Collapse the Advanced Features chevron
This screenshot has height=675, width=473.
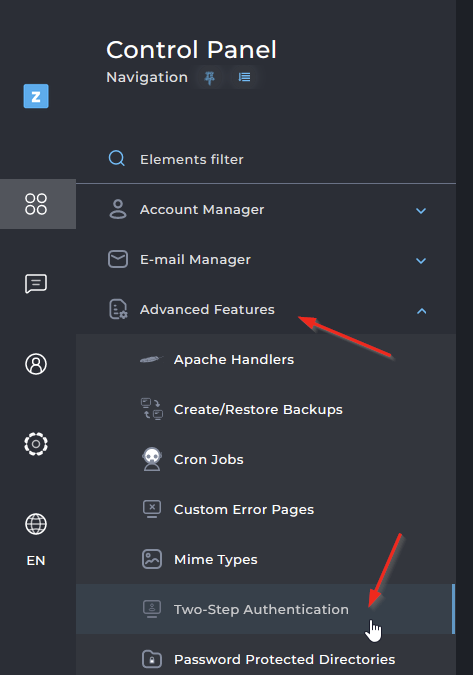pos(421,310)
